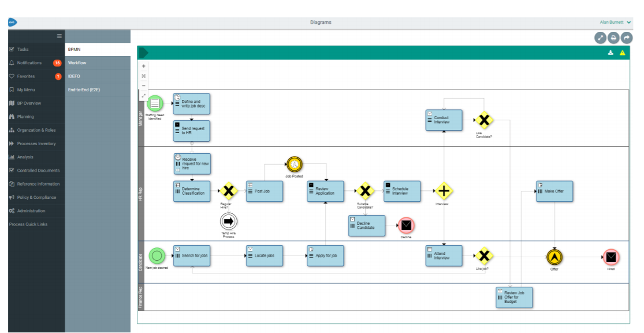Viewport: 644px width, 333px height.
Task: Select the Temp Hire Process link event
Action: 228,221
